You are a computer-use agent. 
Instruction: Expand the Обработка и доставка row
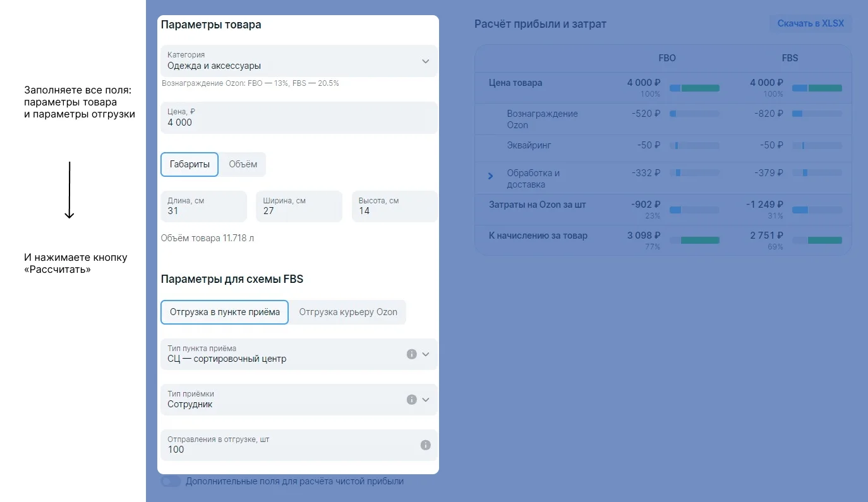click(x=491, y=176)
